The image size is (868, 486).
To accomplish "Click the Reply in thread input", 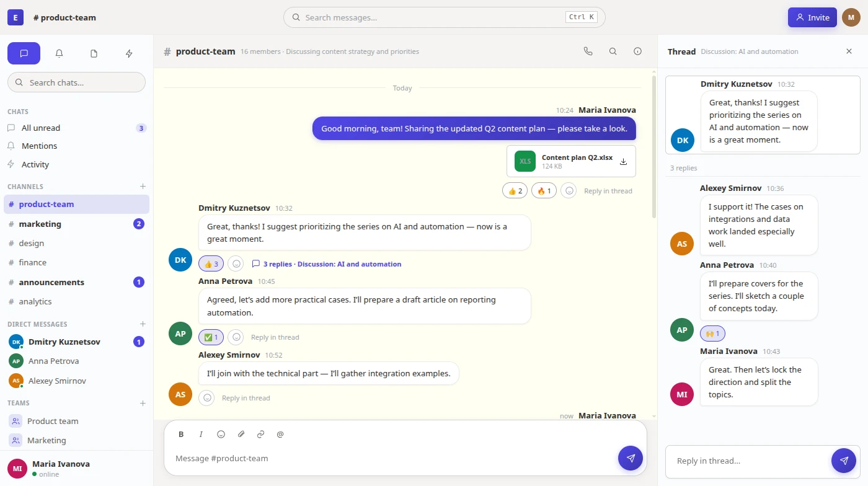I will [x=750, y=461].
